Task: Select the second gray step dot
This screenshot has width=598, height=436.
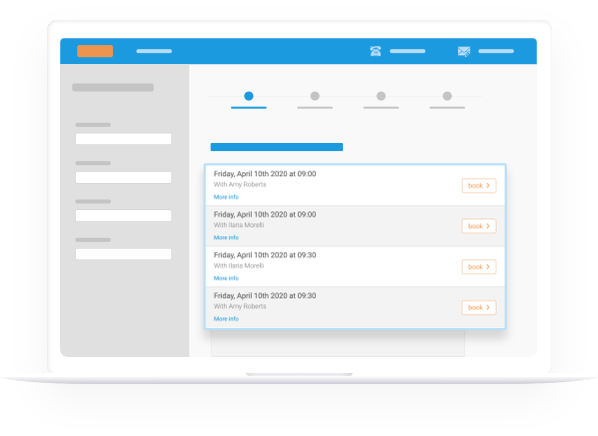Action: tap(315, 96)
